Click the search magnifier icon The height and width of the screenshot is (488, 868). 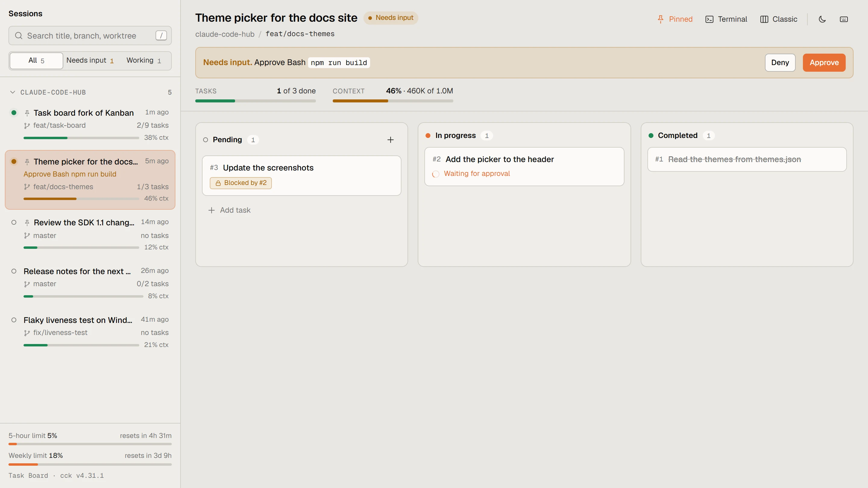(x=18, y=36)
